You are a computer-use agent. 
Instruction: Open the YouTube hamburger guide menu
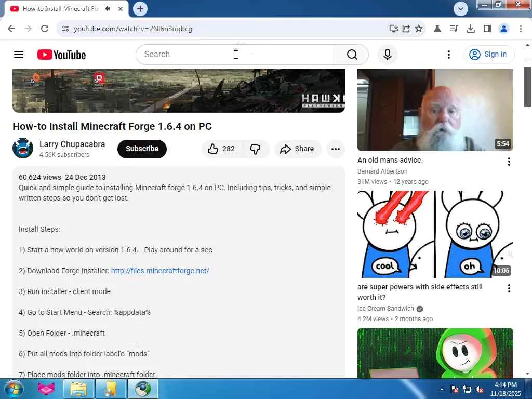pyautogui.click(x=19, y=54)
